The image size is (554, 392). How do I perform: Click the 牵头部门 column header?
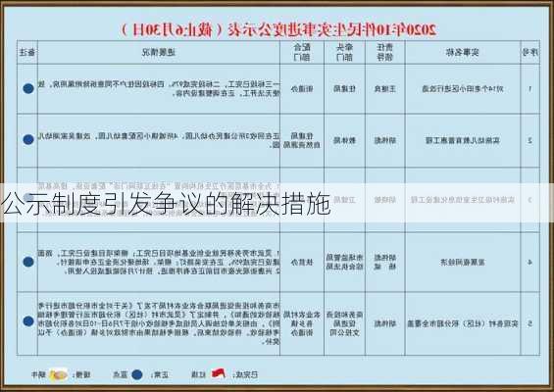tap(344, 52)
